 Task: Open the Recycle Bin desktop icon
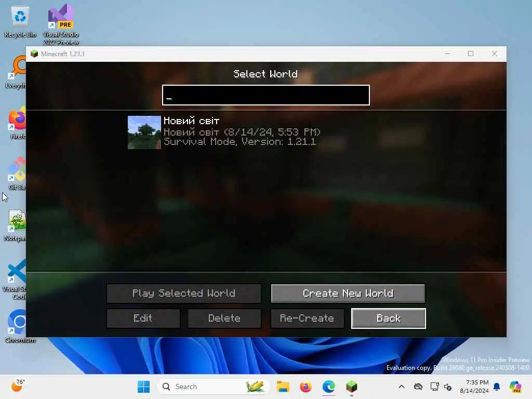pos(20,22)
